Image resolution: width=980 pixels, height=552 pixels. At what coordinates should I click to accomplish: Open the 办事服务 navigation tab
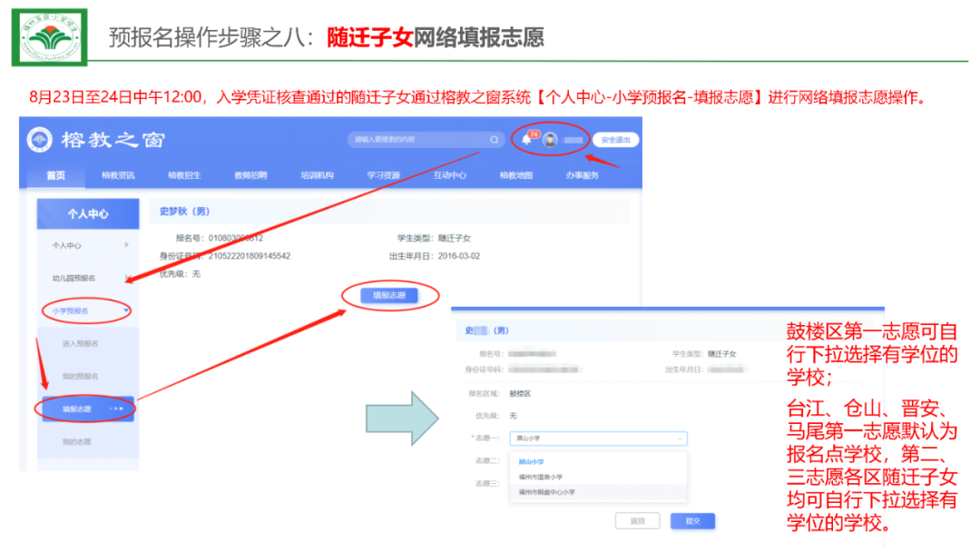point(583,175)
